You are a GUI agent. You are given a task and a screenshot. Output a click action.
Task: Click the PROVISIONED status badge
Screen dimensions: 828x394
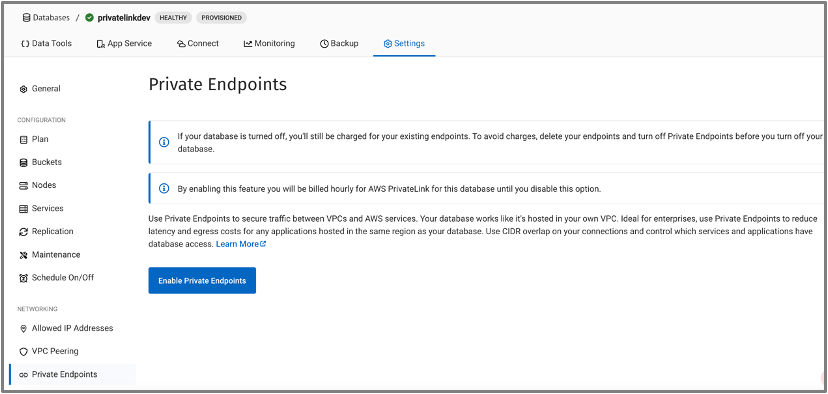pos(221,17)
